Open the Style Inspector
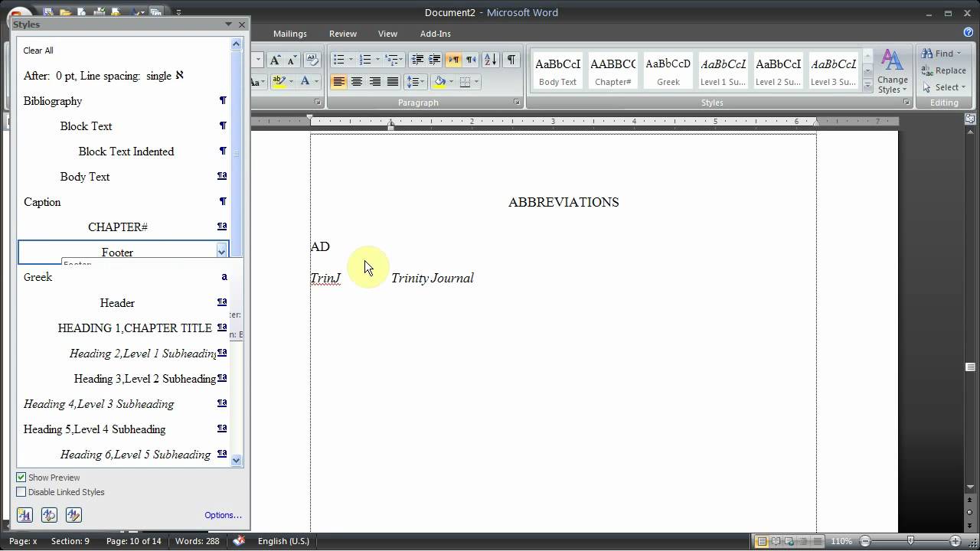The height and width of the screenshot is (551, 980). pos(49,515)
